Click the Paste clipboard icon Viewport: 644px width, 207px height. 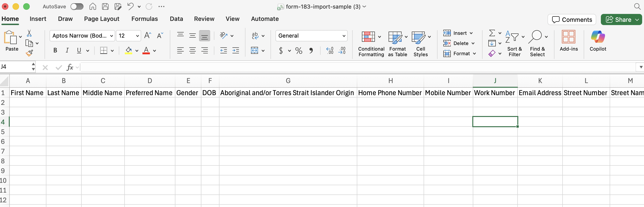[10, 38]
